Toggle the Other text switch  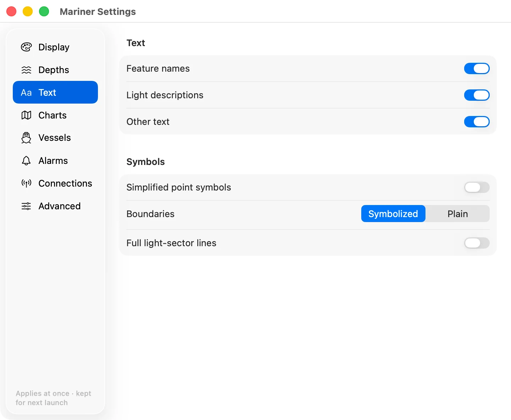click(x=477, y=122)
